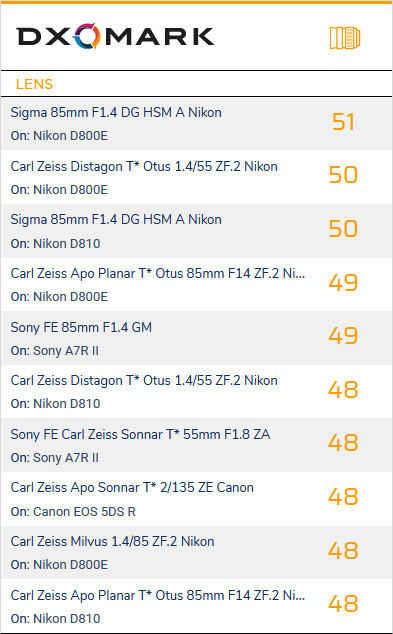Open Zeiss Otus 85mm on Nikon D800E
The width and height of the screenshot is (393, 634).
pyautogui.click(x=196, y=285)
